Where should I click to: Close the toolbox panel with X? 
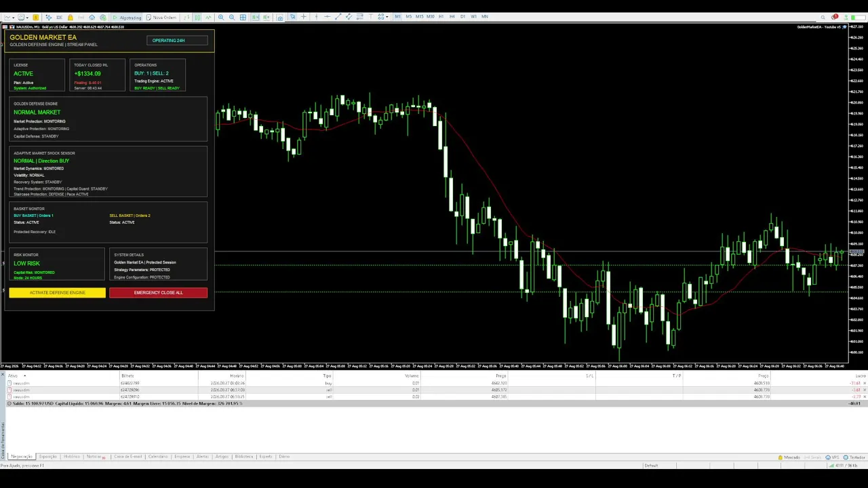coord(3,374)
